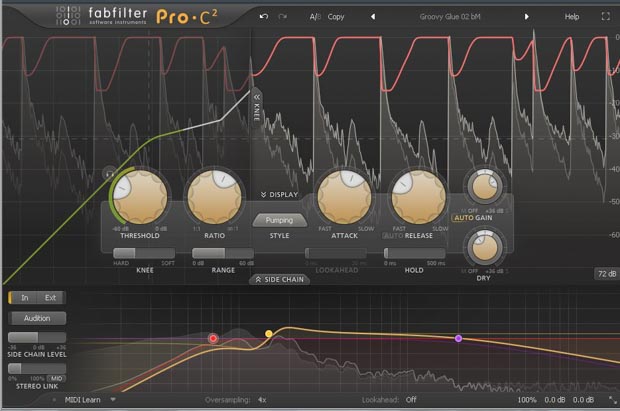Image resolution: width=620 pixels, height=411 pixels.
Task: Click the yellow sidechain EQ band node
Action: [269, 333]
